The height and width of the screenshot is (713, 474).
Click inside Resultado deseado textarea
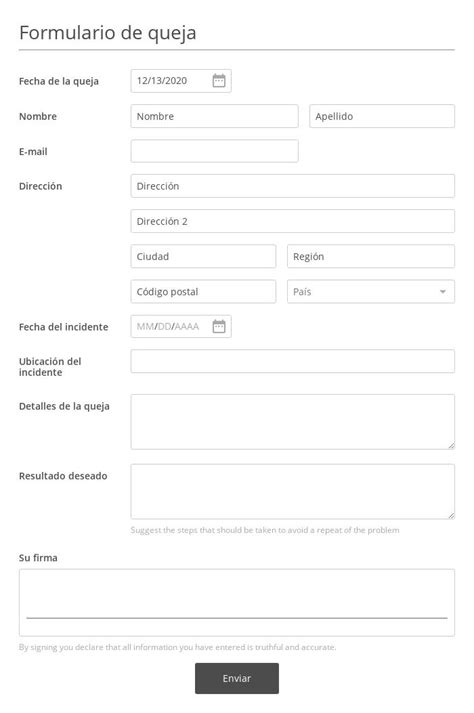292,492
